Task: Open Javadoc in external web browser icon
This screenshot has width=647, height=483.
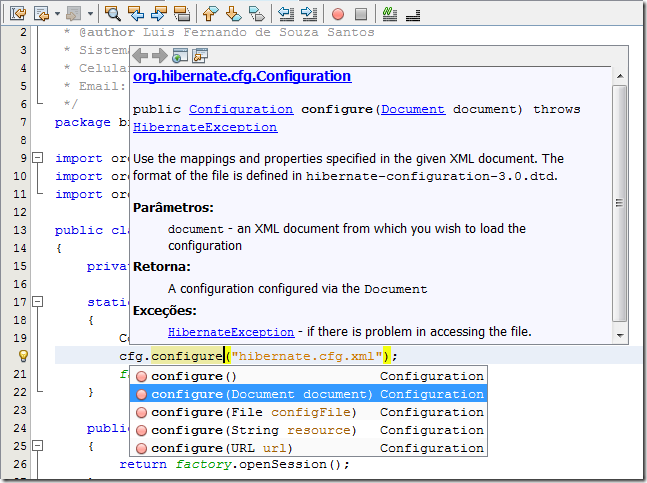Action: [x=180, y=56]
